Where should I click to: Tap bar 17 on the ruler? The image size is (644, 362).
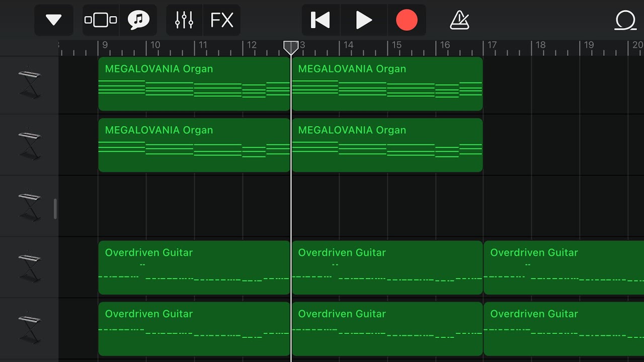(492, 45)
